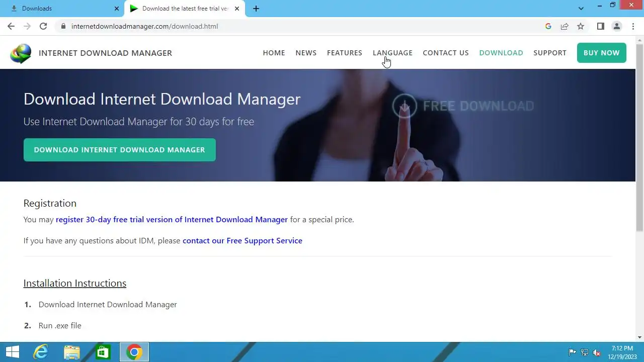Screen dimensions: 644x362
Task: Click the Registration heading
Action: (x=50, y=203)
